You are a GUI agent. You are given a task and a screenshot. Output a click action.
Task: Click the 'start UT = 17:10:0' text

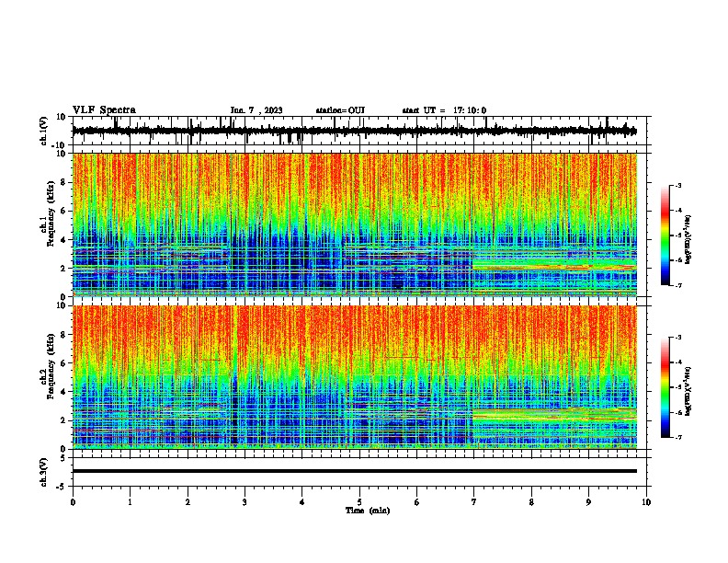[444, 110]
